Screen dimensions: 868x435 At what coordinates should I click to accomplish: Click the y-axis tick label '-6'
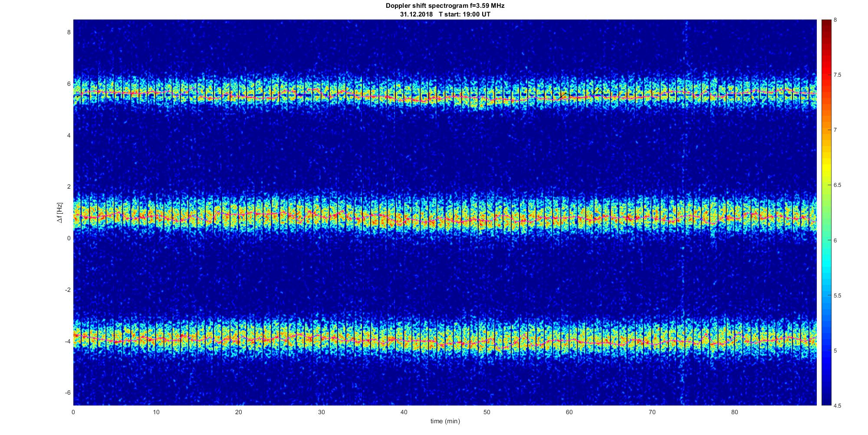click(67, 392)
